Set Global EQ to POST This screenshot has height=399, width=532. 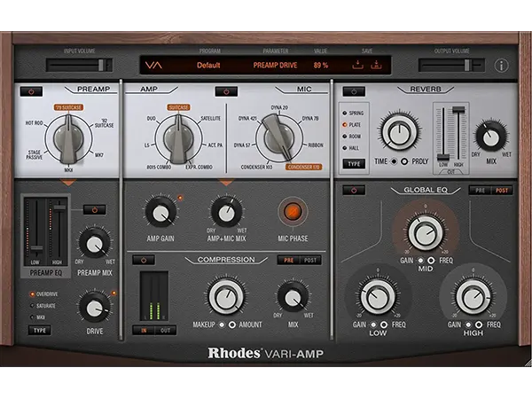click(502, 191)
